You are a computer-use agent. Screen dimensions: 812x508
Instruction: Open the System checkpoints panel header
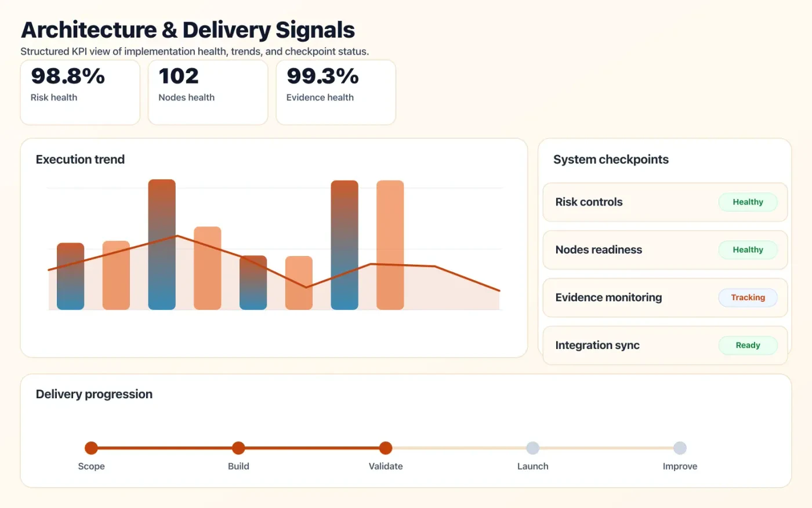(611, 159)
